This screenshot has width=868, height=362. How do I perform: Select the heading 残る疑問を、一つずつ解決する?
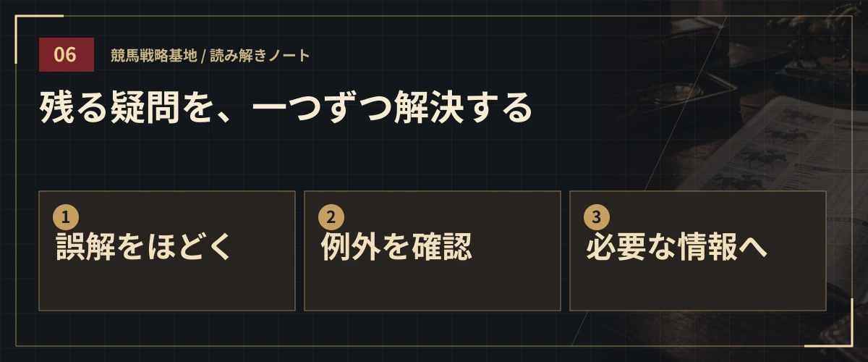pyautogui.click(x=286, y=109)
